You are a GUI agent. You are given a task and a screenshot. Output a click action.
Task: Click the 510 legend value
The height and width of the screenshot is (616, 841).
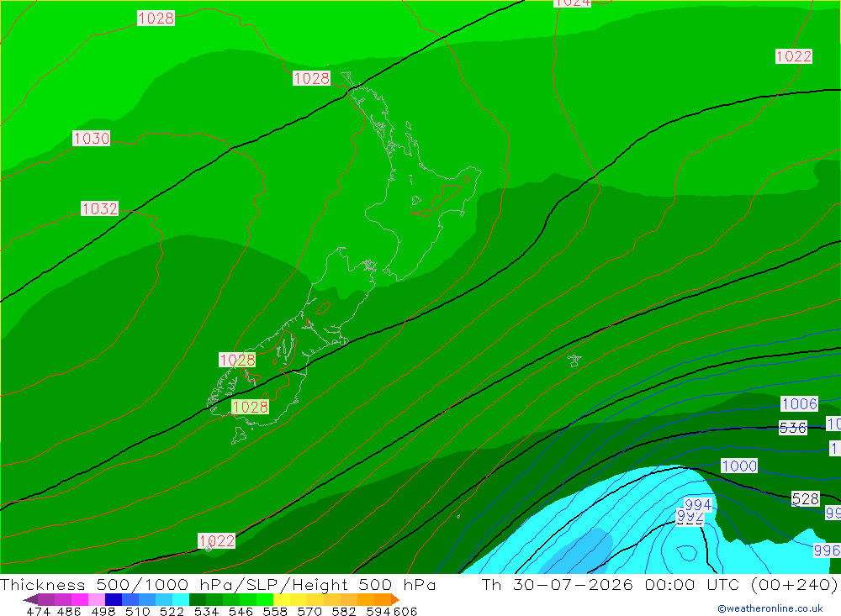coord(137,611)
